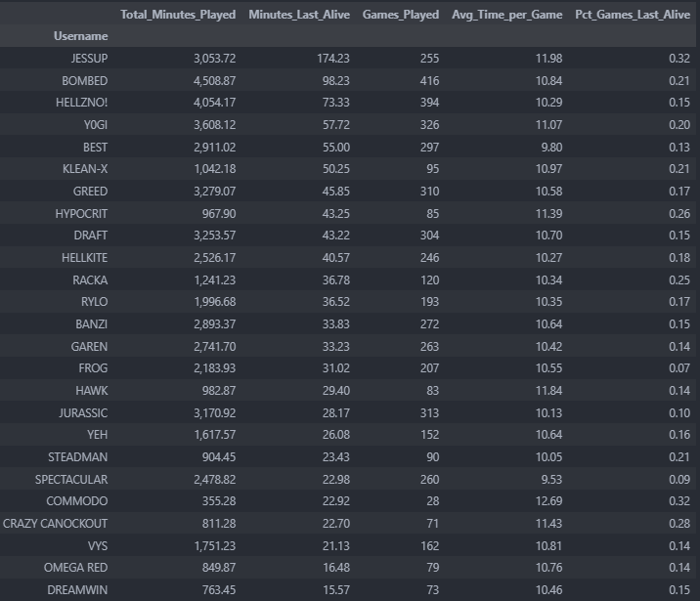Click the SPECTACULAR username cell
Image resolution: width=700 pixels, height=601 pixels.
click(71, 480)
